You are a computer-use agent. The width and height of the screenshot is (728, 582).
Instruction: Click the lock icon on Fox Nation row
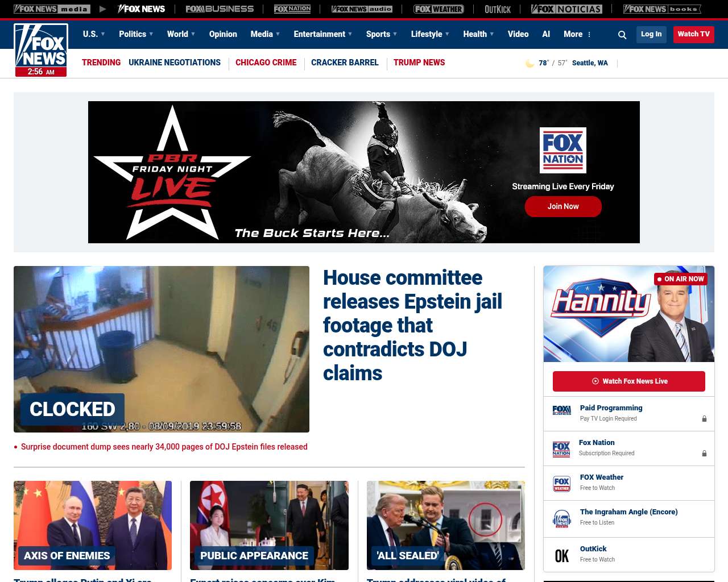[x=704, y=454]
